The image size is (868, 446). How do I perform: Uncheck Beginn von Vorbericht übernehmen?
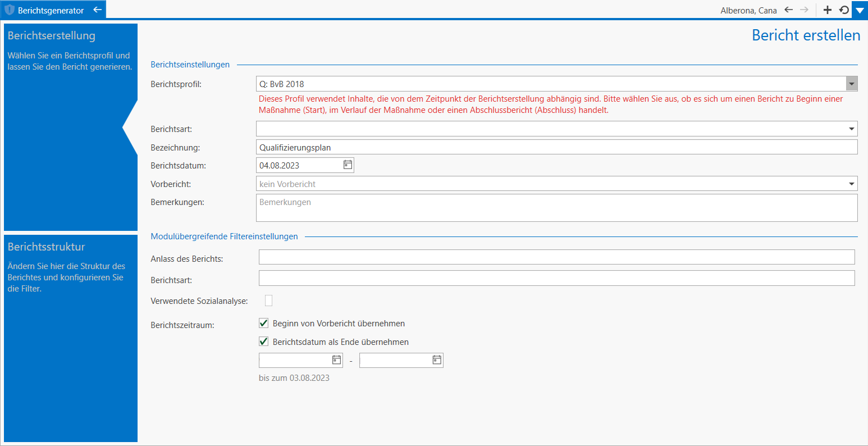(263, 324)
